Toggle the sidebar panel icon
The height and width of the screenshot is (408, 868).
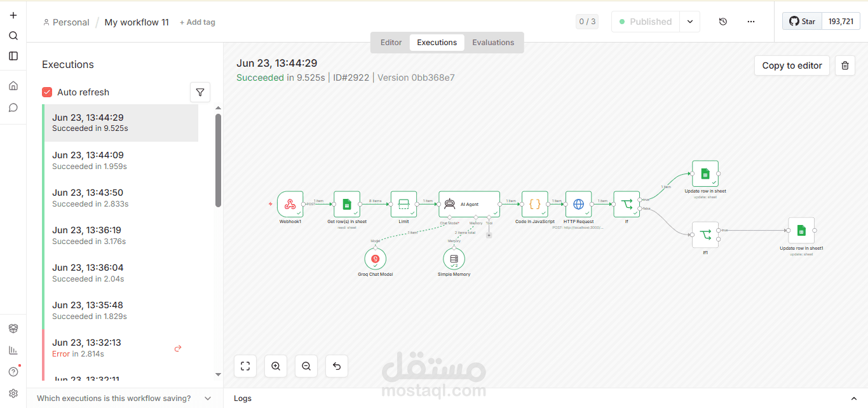tap(13, 56)
